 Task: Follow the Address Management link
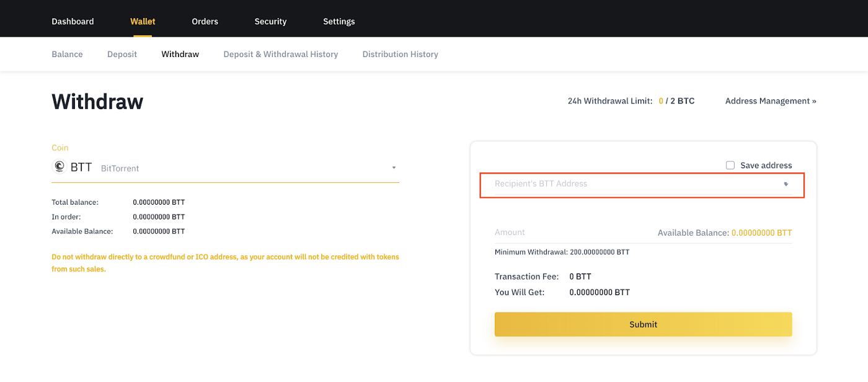(771, 100)
